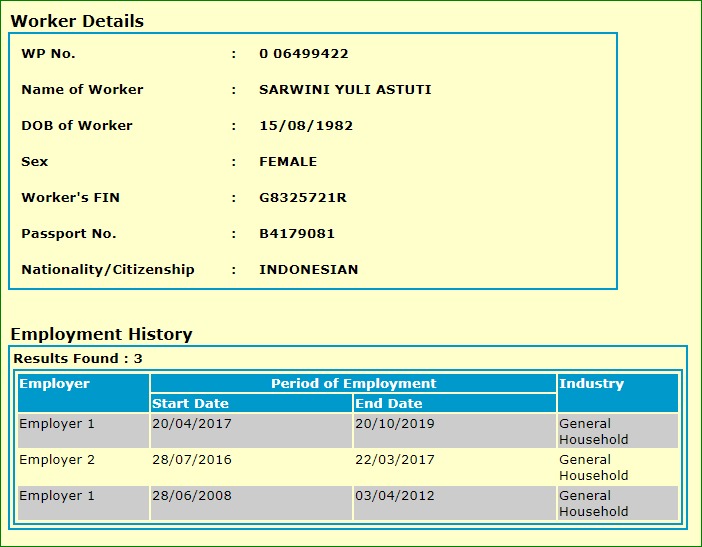Click the Employer column header
702x547 pixels.
click(x=55, y=384)
